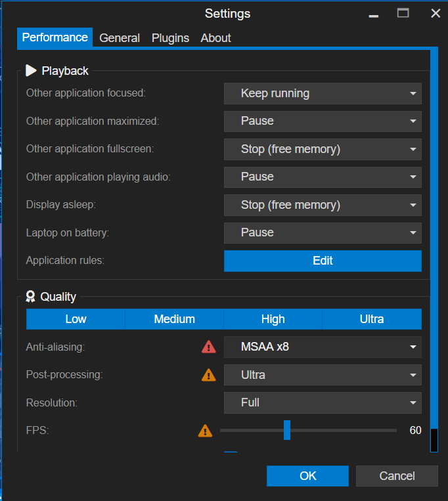Select the Low quality preset
This screenshot has width=448, height=501.
[76, 319]
